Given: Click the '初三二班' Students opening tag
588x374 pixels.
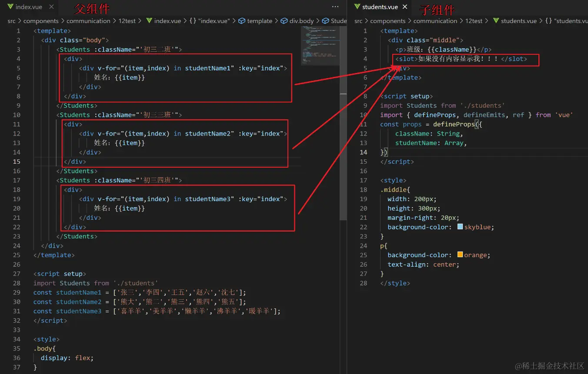Looking at the screenshot, I should tap(119, 50).
